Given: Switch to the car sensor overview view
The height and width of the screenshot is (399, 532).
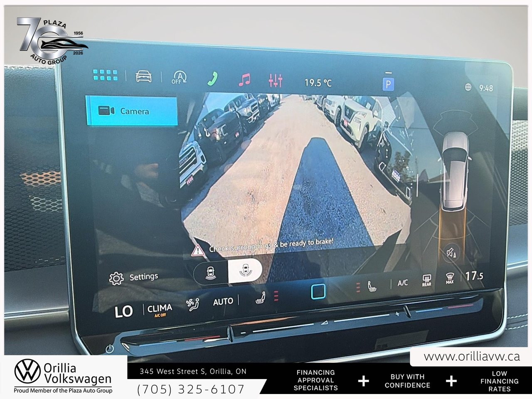Looking at the screenshot, I should pos(211,272).
